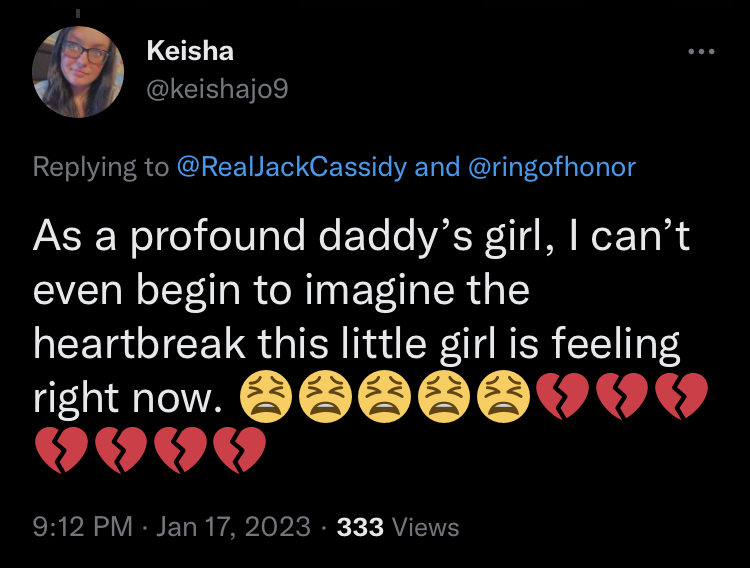The width and height of the screenshot is (750, 568).
Task: Click the last broken heart on bottom row
Action: [x=240, y=450]
